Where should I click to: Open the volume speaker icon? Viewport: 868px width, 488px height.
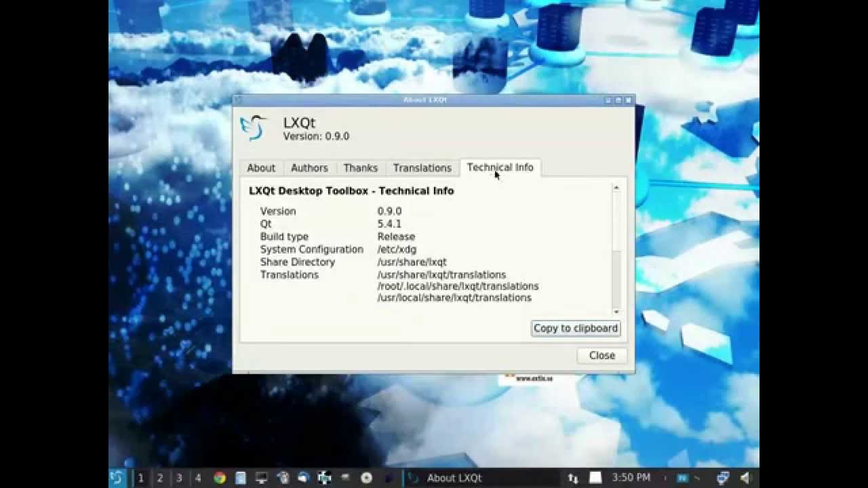point(746,478)
